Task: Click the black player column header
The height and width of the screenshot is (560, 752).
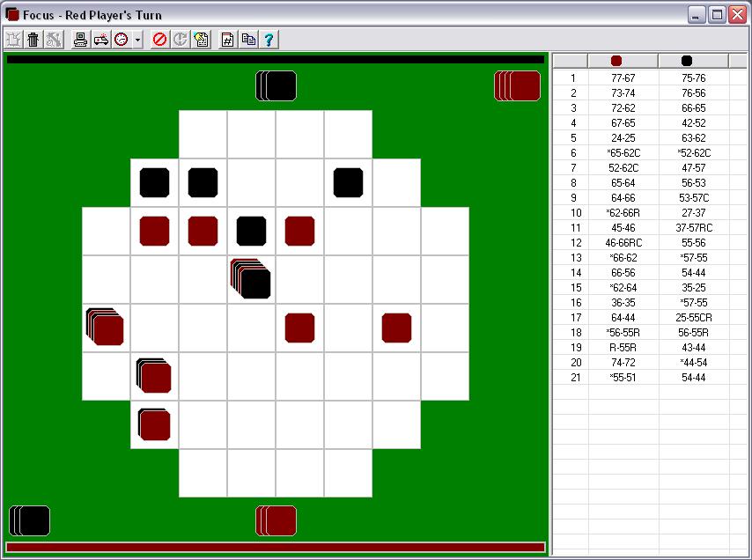Action: 693,61
